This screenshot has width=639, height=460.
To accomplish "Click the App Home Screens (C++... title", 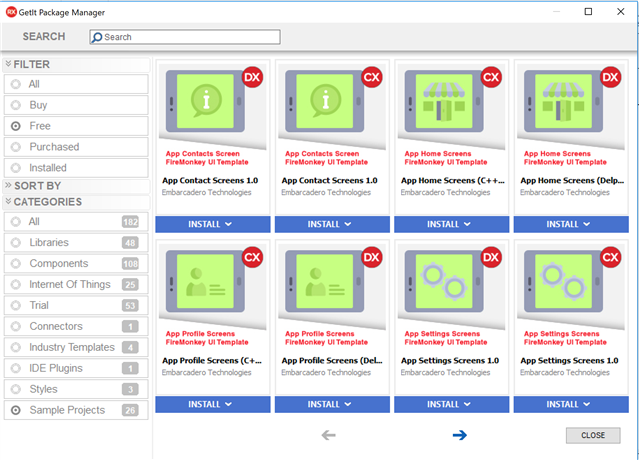I will pyautogui.click(x=453, y=180).
